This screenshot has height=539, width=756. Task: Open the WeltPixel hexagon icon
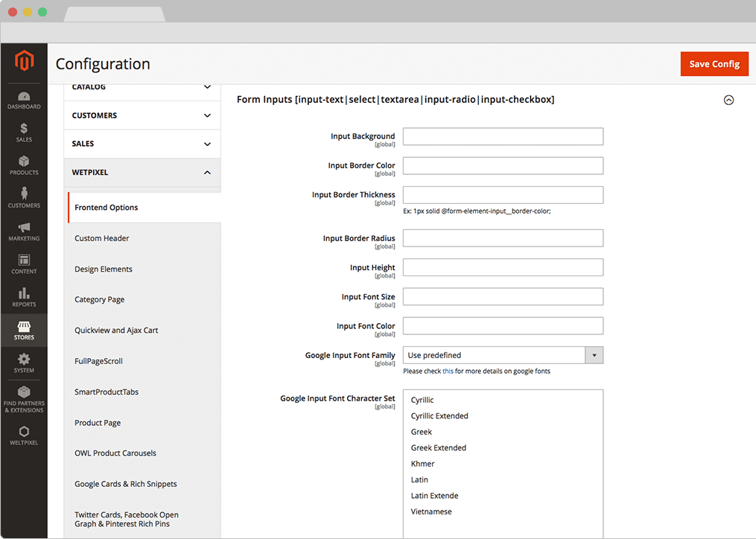24,432
